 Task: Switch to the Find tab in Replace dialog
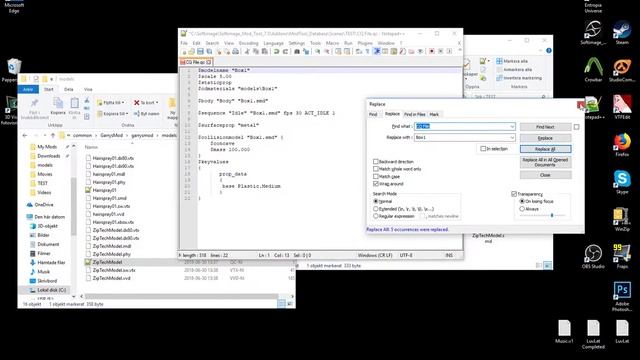tap(373, 114)
